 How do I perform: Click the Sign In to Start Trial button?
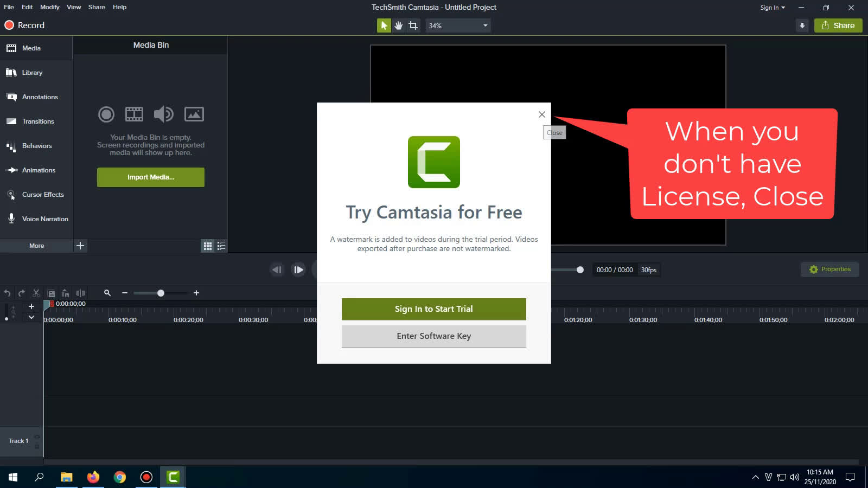(433, 309)
